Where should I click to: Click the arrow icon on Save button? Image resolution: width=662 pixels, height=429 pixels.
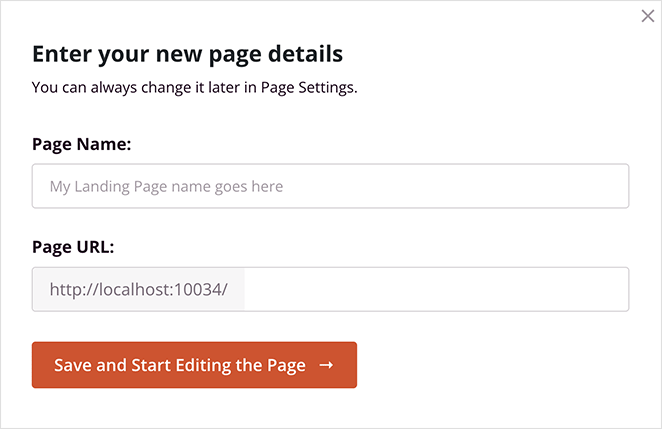pos(326,365)
